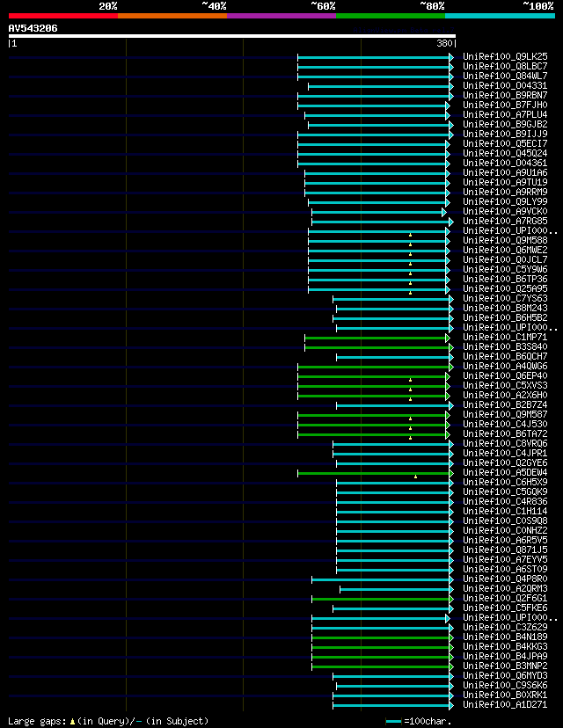Viewport: 563px width, 728px height.
Task: Click the UniRef100_Q25A95 entry
Action: click(505, 288)
